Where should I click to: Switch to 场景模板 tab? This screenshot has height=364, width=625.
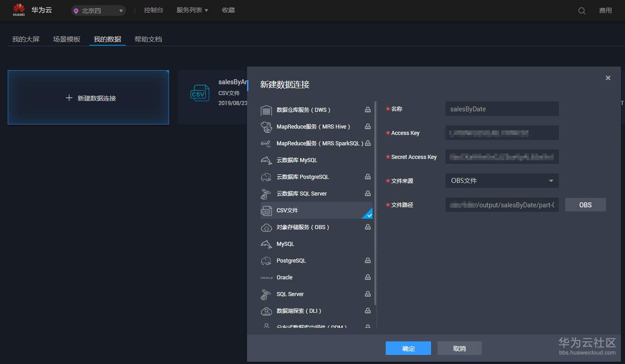pos(67,39)
